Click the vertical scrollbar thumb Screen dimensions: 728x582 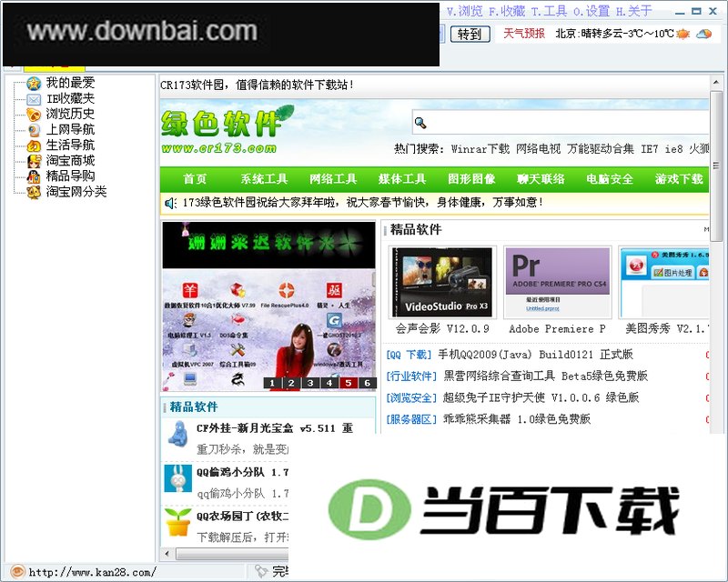716,166
